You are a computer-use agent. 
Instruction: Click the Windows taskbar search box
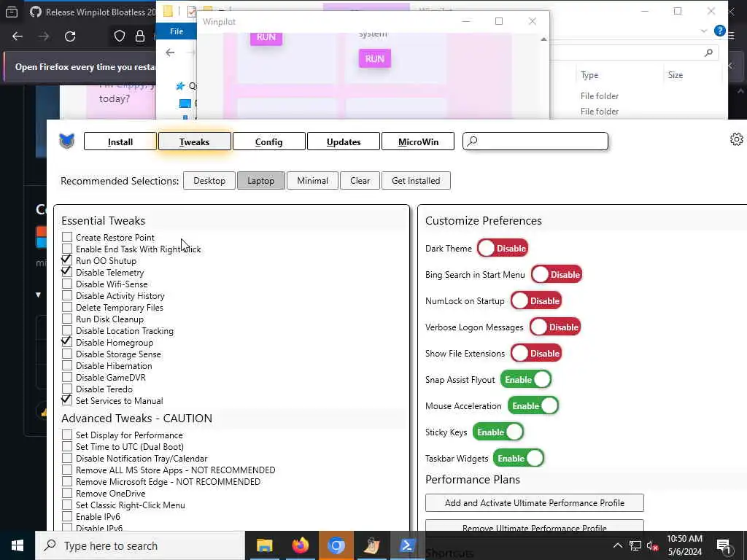pyautogui.click(x=140, y=545)
